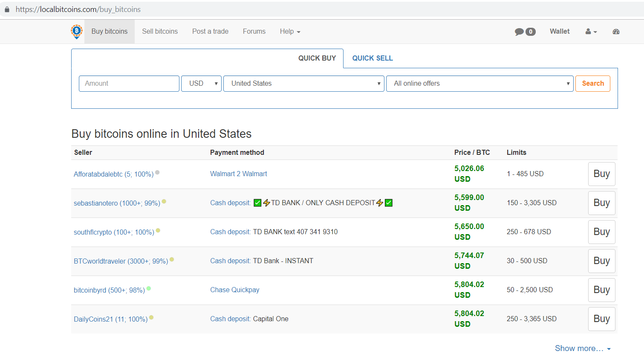Screen dimensions: 644x360
Task: Select the QUICK BUY tab
Action: pyautogui.click(x=317, y=58)
